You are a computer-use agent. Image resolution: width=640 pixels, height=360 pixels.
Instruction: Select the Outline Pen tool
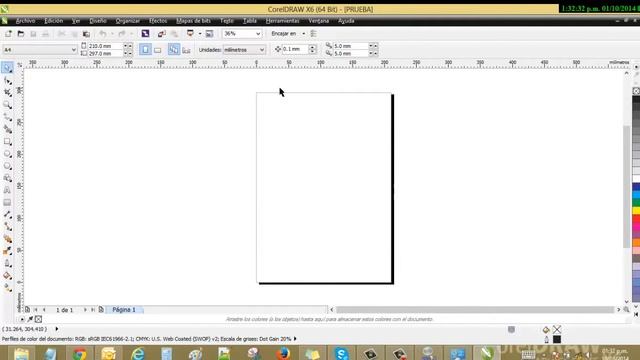click(7, 264)
